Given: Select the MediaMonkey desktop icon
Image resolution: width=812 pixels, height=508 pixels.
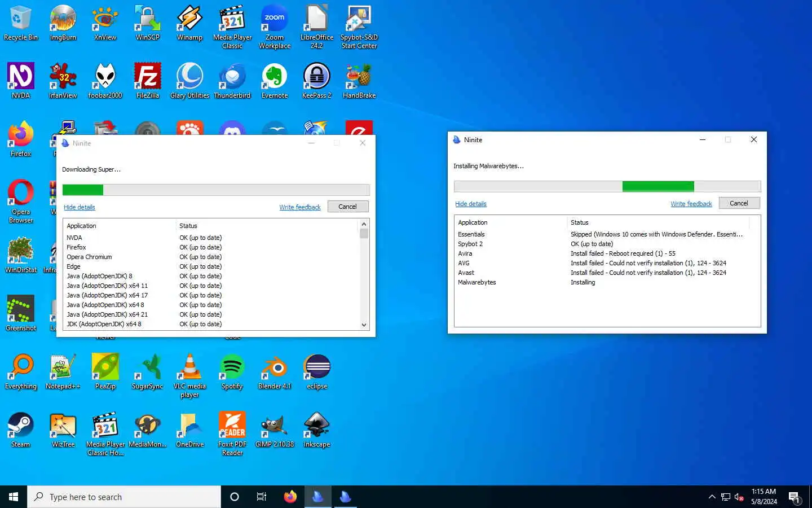Looking at the screenshot, I should (x=147, y=430).
